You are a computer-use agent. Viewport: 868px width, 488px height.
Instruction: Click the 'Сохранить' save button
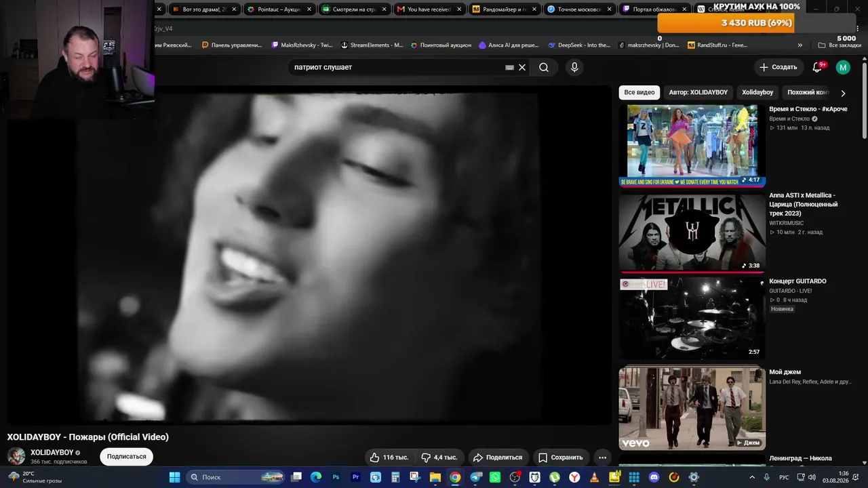tap(561, 457)
